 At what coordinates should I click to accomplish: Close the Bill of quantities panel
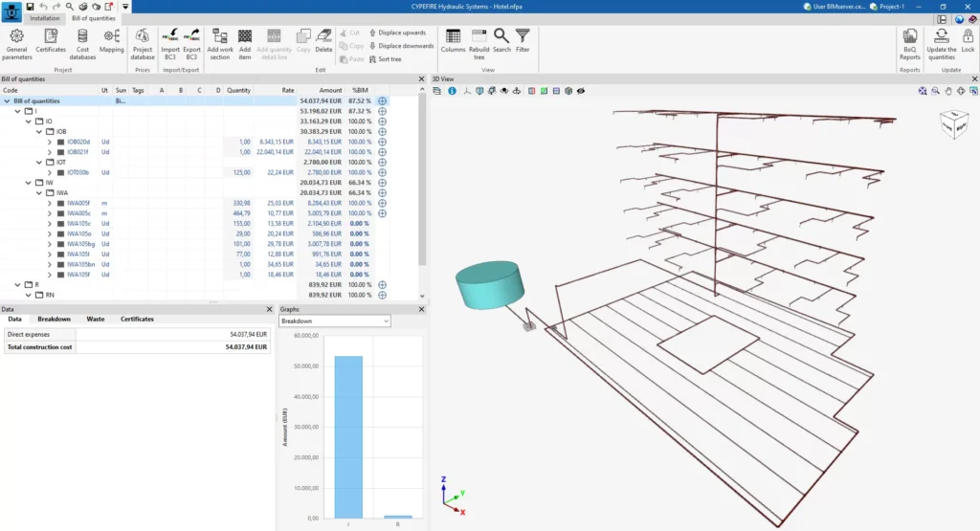pos(421,79)
